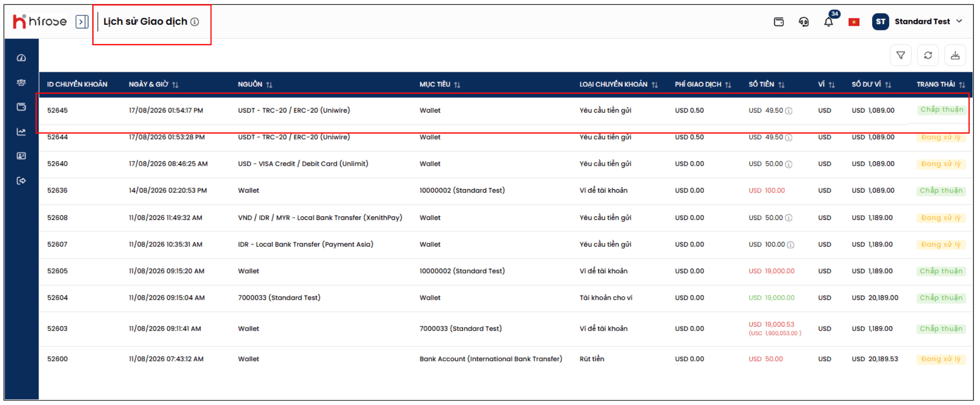The image size is (980, 405).
Task: Click the logout icon in sidebar
Action: (x=21, y=181)
